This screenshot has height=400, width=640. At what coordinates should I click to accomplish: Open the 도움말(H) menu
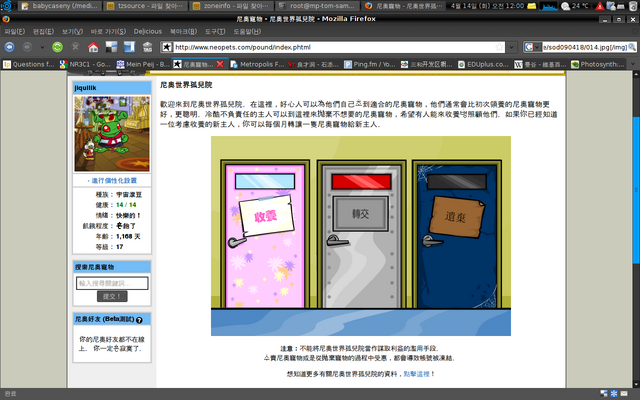(247, 31)
